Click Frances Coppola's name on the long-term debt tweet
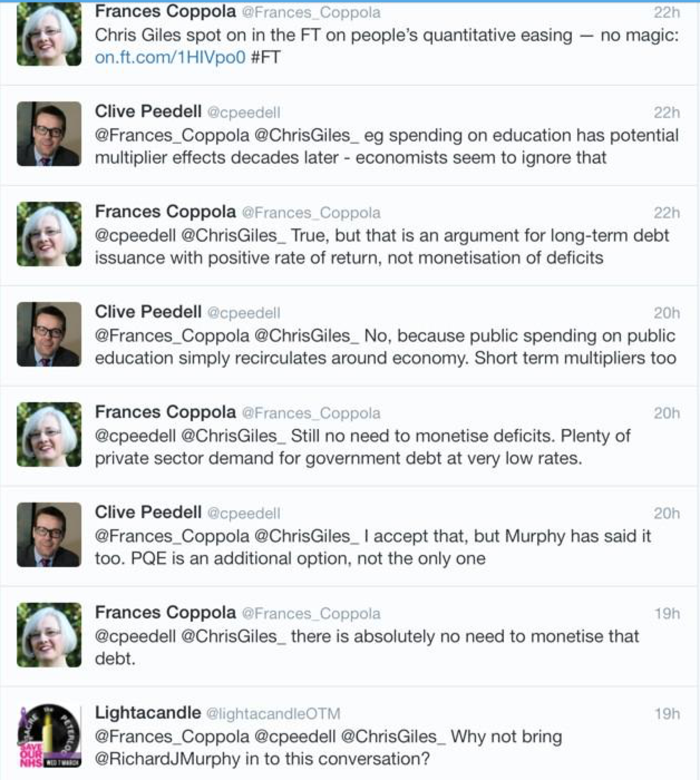Viewport: 700px width, 780px height. (166, 211)
